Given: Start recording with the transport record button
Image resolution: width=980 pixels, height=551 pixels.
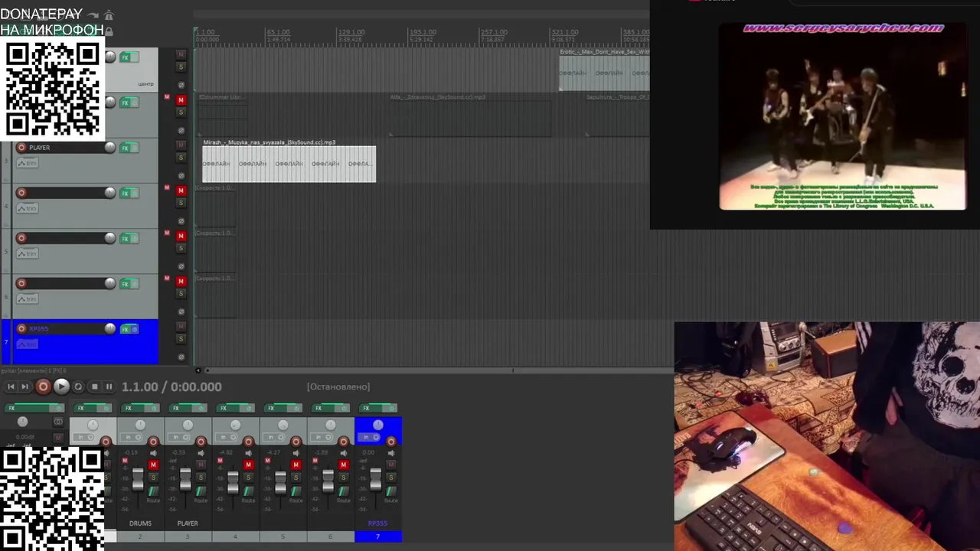Looking at the screenshot, I should tap(43, 387).
